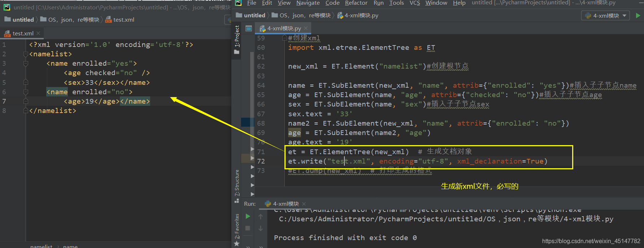644x248 pixels.
Task: Click the Python icon on the 4-xml模块.py tab
Action: pos(263,29)
